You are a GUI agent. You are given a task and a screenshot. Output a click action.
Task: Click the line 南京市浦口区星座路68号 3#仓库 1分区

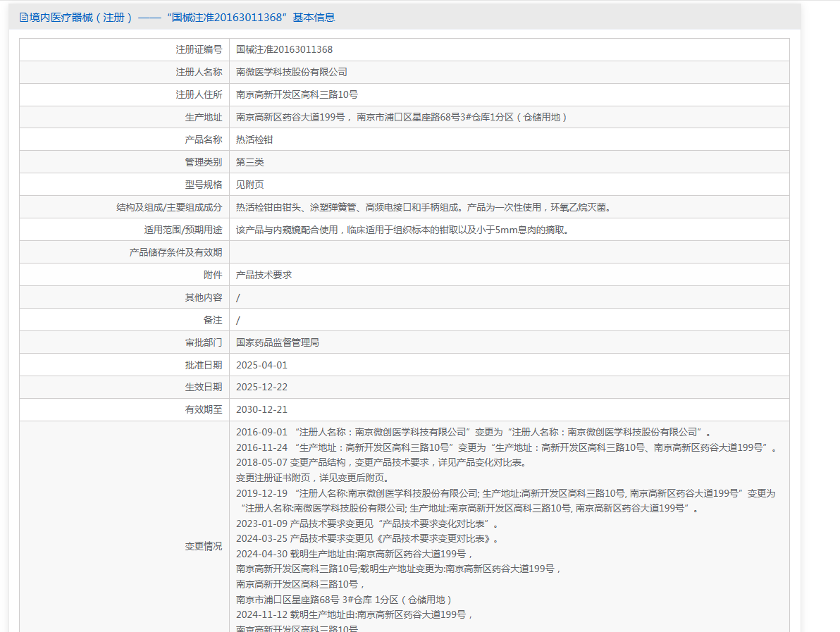coord(345,600)
